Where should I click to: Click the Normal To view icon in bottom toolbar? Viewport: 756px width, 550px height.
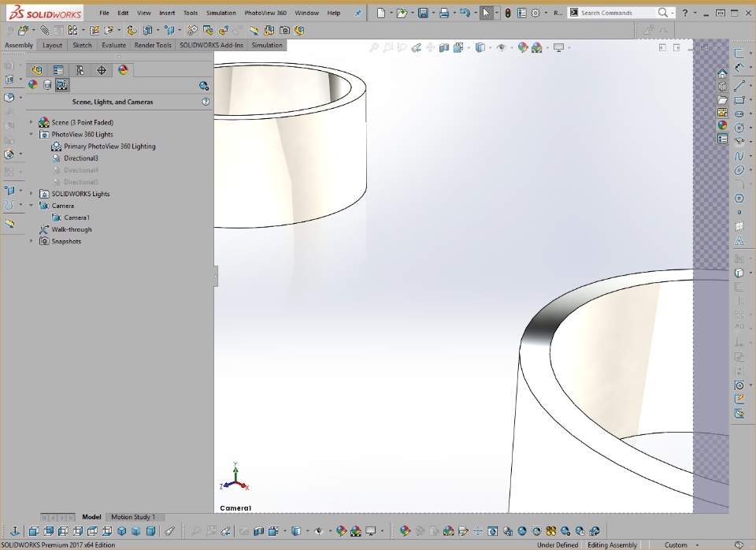click(15, 531)
